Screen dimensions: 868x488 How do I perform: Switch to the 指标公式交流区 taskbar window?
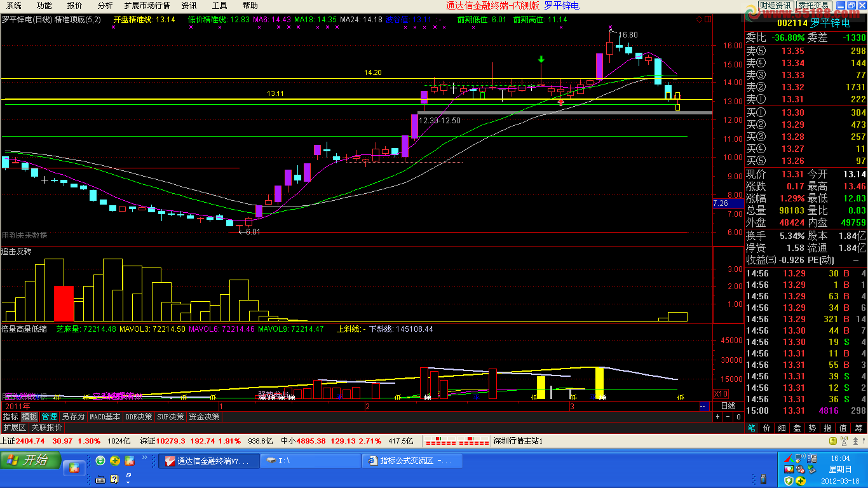(413, 461)
